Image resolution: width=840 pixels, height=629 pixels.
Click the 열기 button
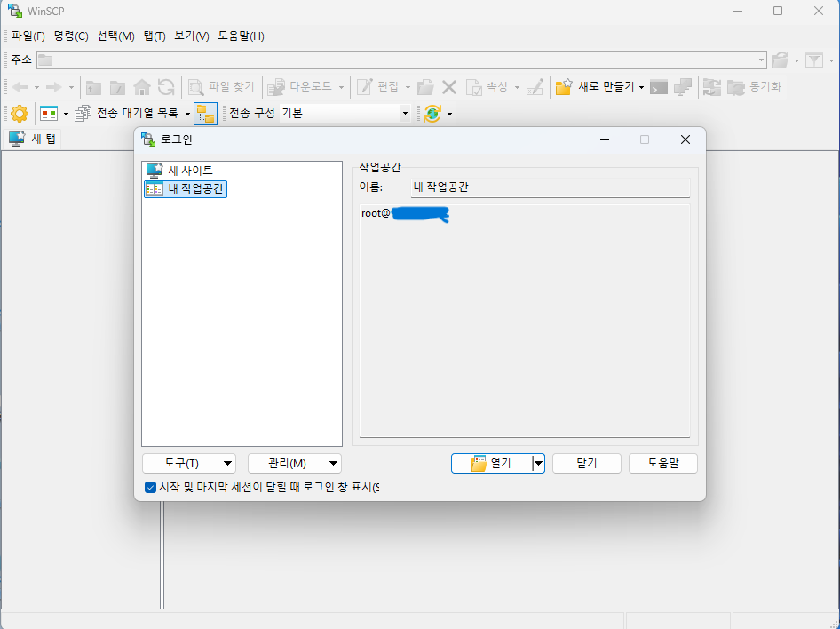coord(491,464)
